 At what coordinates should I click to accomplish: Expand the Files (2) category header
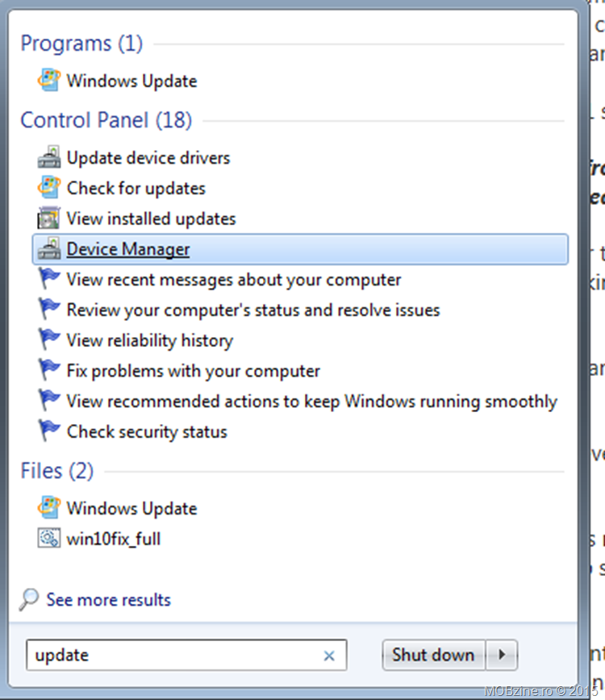57,470
